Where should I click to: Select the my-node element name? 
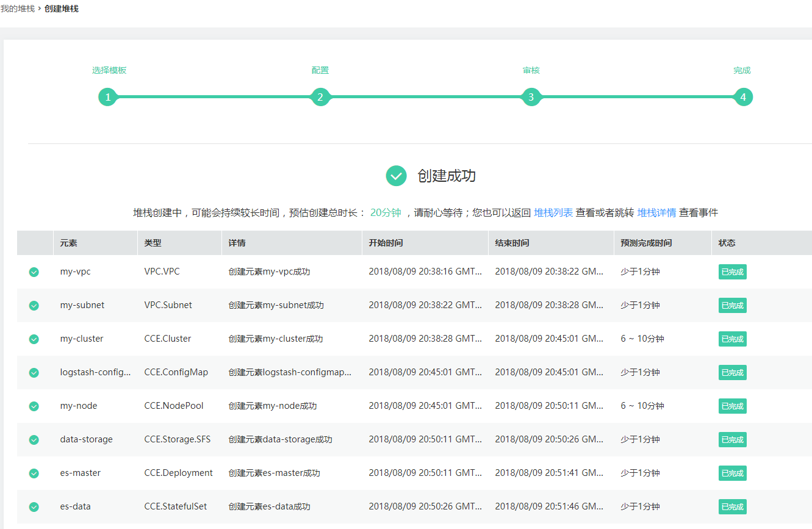pyautogui.click(x=79, y=406)
